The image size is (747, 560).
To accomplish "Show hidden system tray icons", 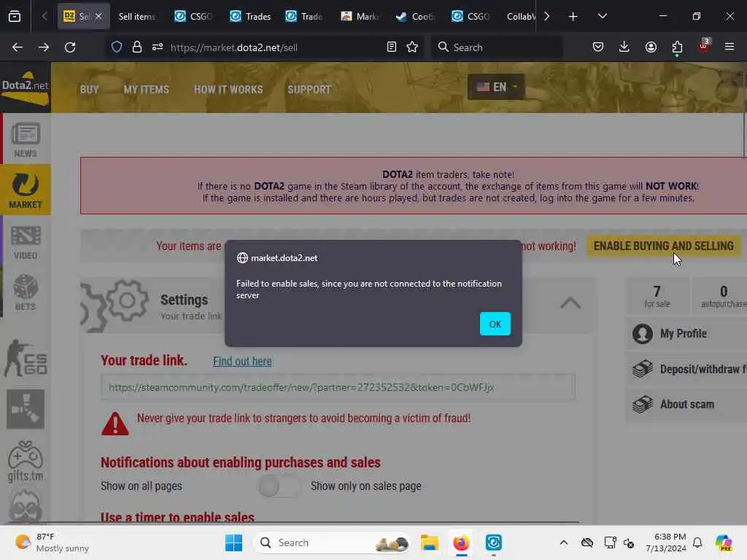I will [564, 542].
